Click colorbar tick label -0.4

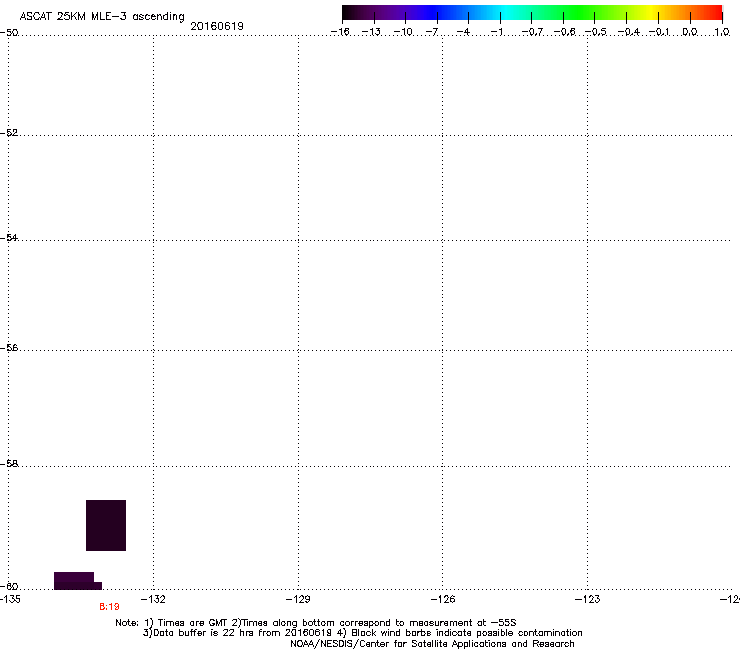[x=629, y=32]
